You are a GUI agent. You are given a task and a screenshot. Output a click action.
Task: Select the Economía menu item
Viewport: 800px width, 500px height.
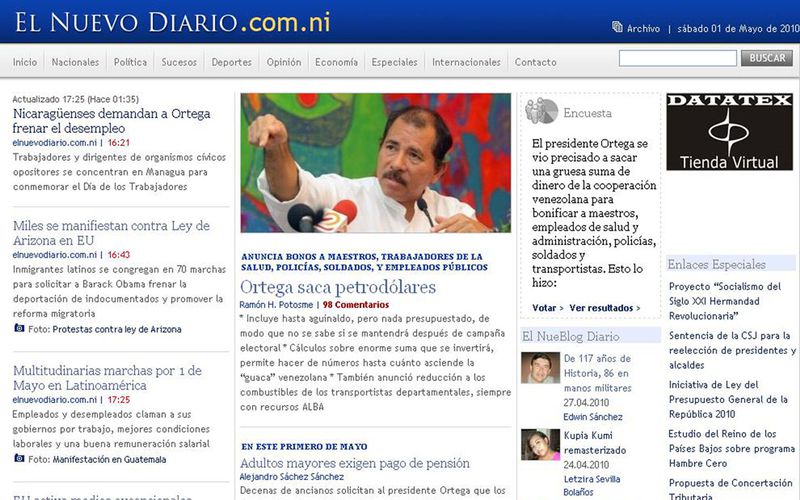point(336,62)
